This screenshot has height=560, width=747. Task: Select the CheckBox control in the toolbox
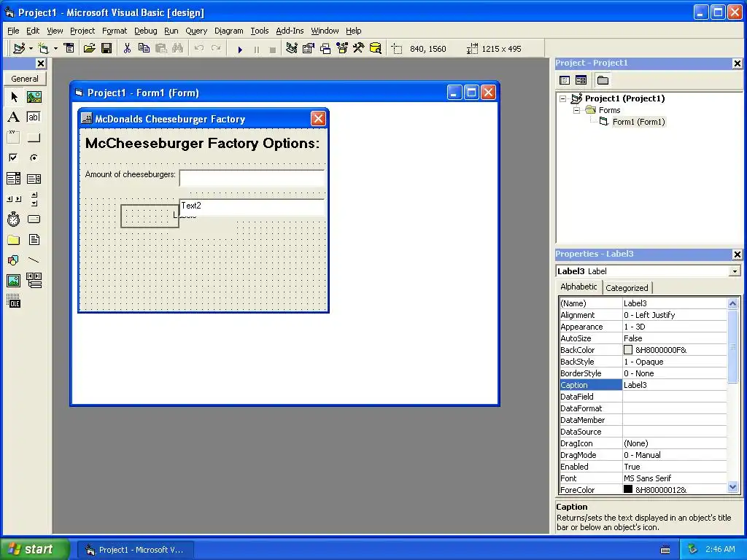(14, 157)
